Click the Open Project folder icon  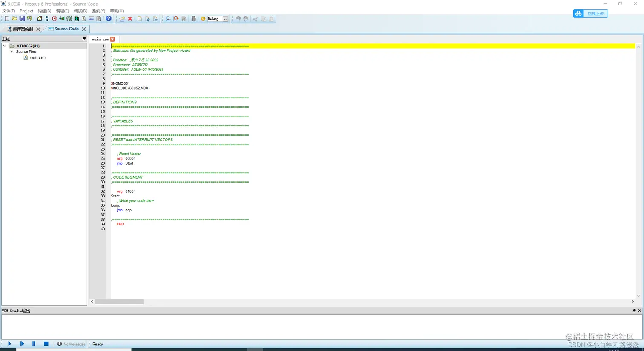pos(14,19)
